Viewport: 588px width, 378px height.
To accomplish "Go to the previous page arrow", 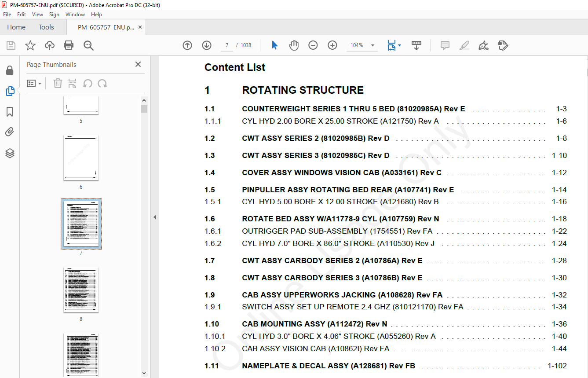I will [187, 45].
